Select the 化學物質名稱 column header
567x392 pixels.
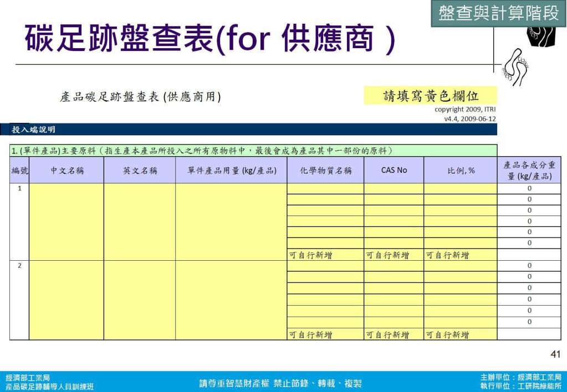(325, 170)
